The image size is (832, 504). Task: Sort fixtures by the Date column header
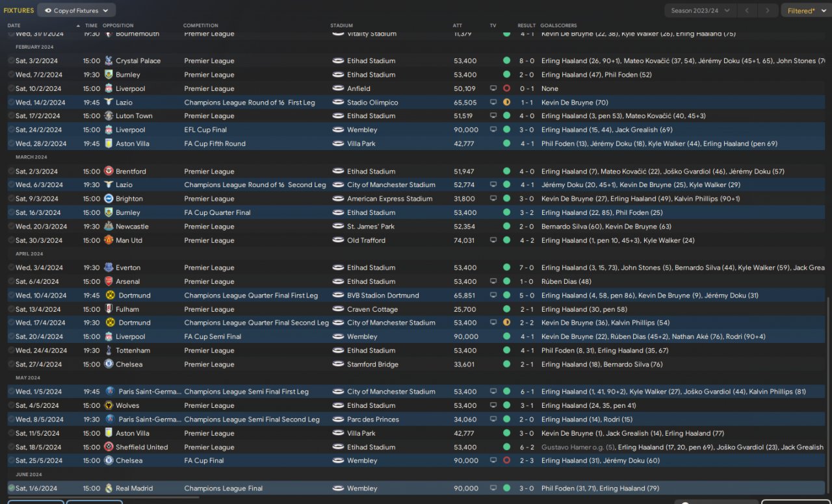point(14,25)
